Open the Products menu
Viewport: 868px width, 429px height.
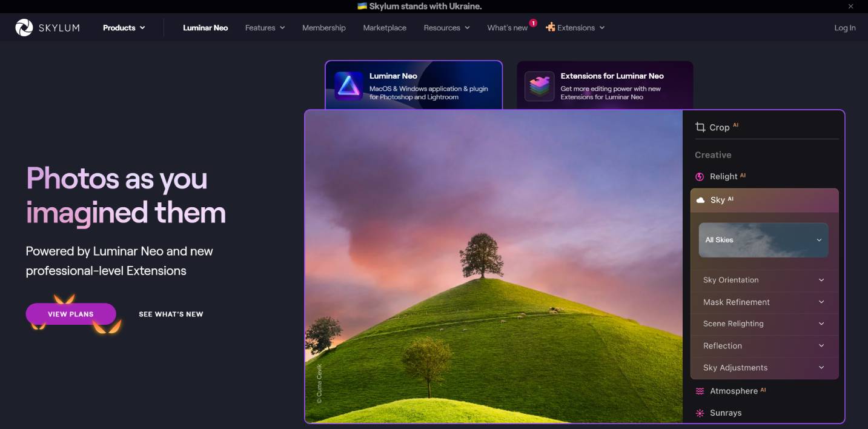coord(124,28)
